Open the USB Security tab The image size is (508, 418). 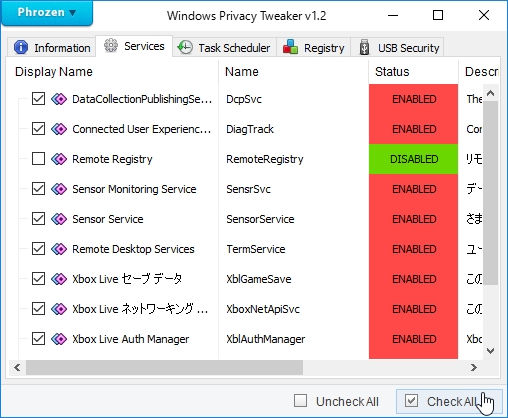click(x=400, y=48)
